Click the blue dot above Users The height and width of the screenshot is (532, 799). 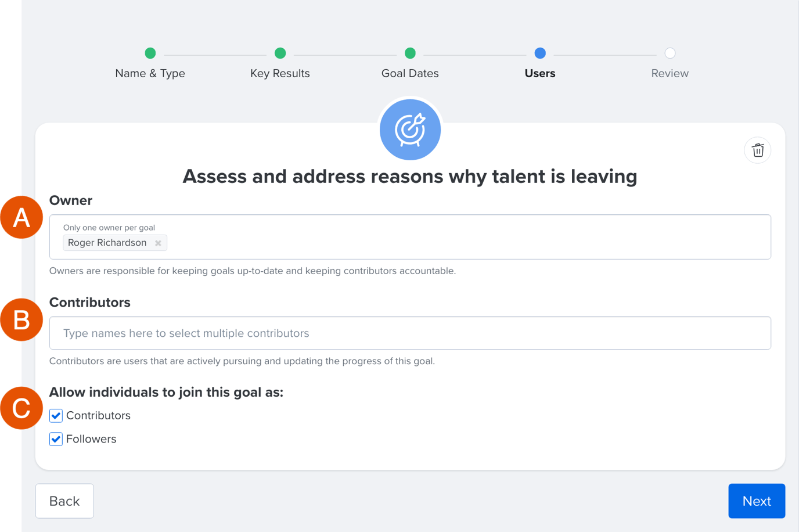540,53
